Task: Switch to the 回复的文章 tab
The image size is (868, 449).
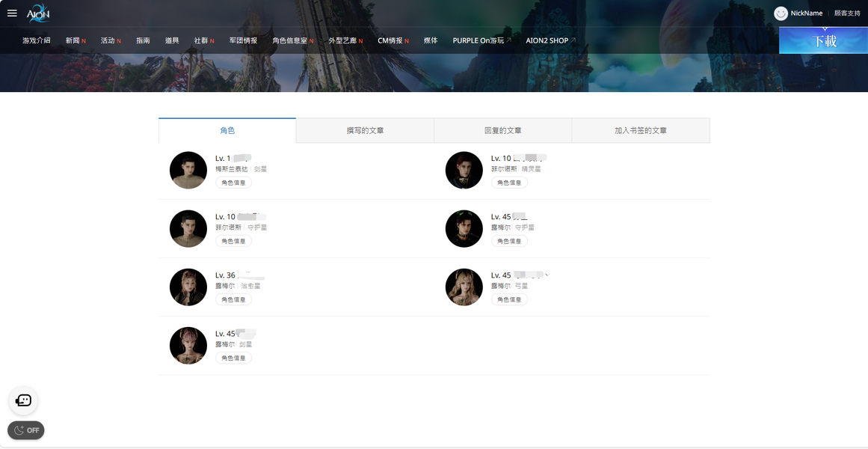Action: pos(502,130)
